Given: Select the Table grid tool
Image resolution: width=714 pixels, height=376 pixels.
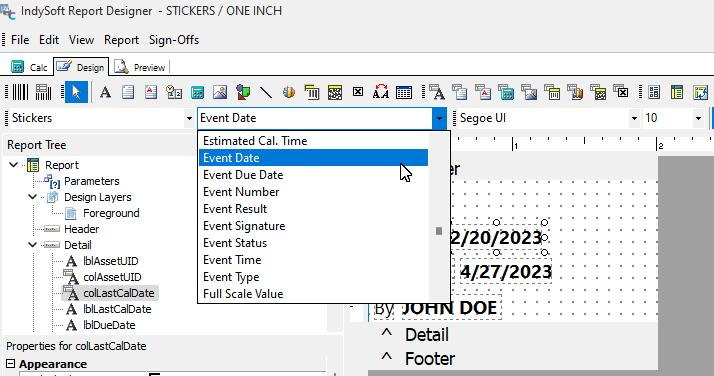Looking at the screenshot, I should pyautogui.click(x=404, y=92).
